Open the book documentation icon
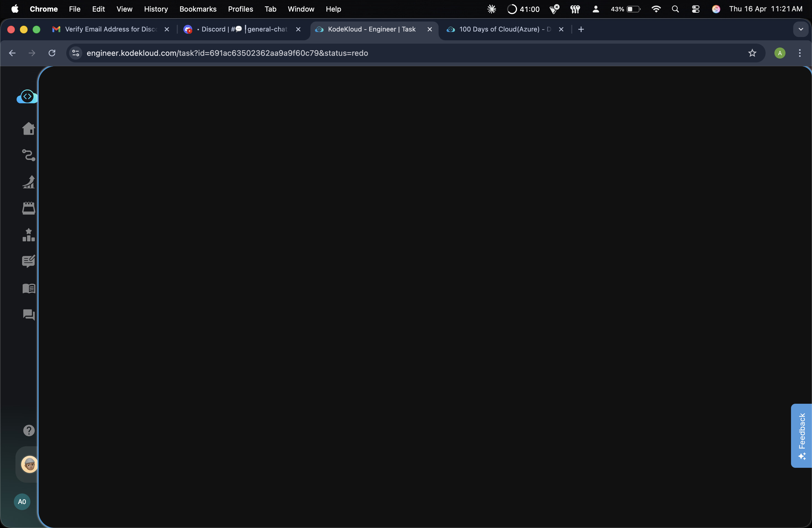Image resolution: width=812 pixels, height=528 pixels. click(28, 289)
